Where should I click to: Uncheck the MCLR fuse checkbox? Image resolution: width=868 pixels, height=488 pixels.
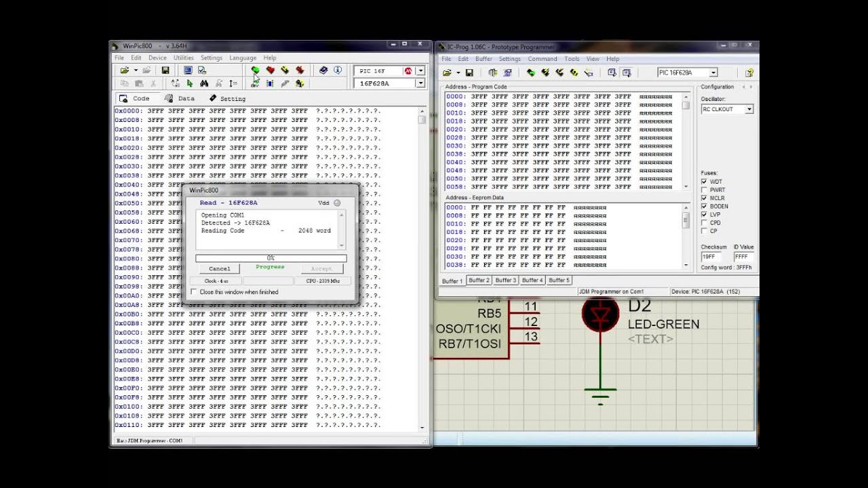[x=705, y=198]
